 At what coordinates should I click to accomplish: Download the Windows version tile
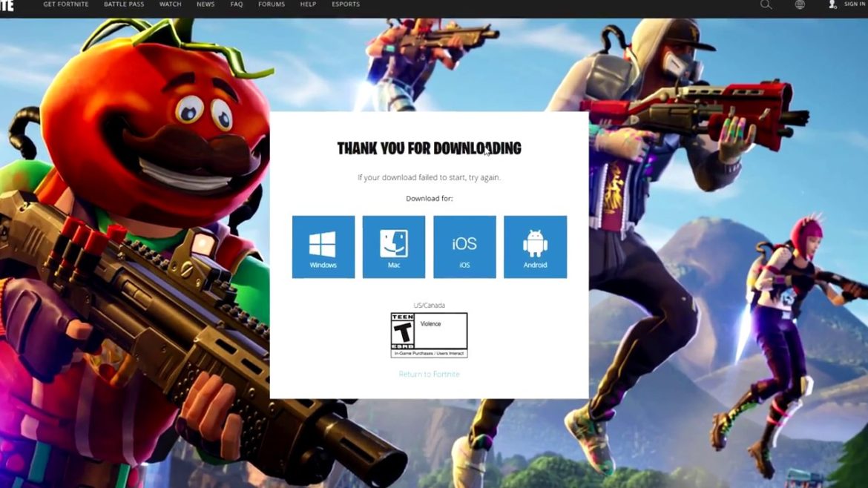coord(323,247)
